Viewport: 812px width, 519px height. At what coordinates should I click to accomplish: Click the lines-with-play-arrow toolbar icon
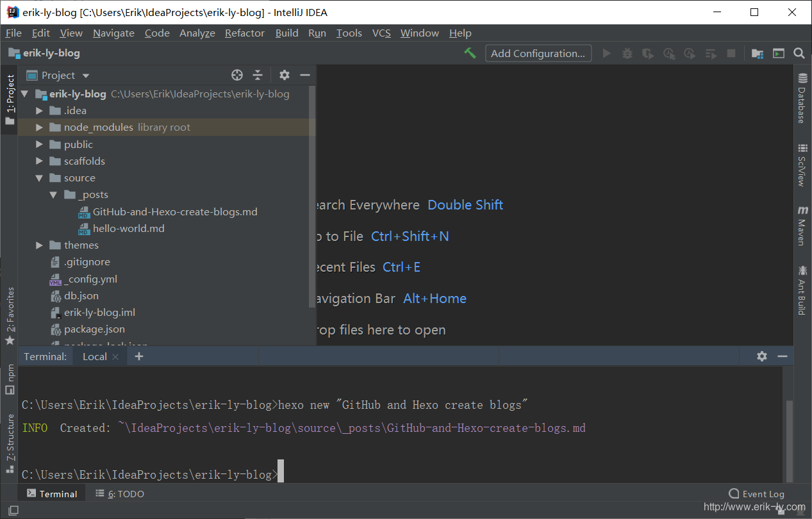(x=710, y=53)
